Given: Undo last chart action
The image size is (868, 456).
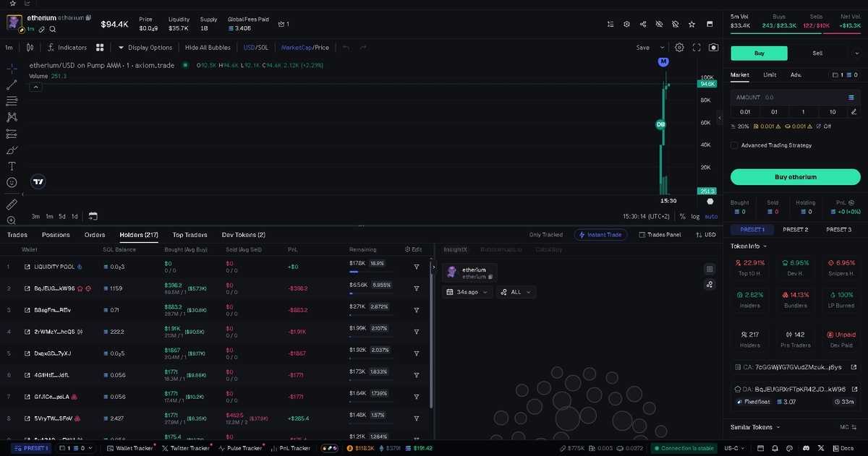Looking at the screenshot, I should tap(346, 48).
